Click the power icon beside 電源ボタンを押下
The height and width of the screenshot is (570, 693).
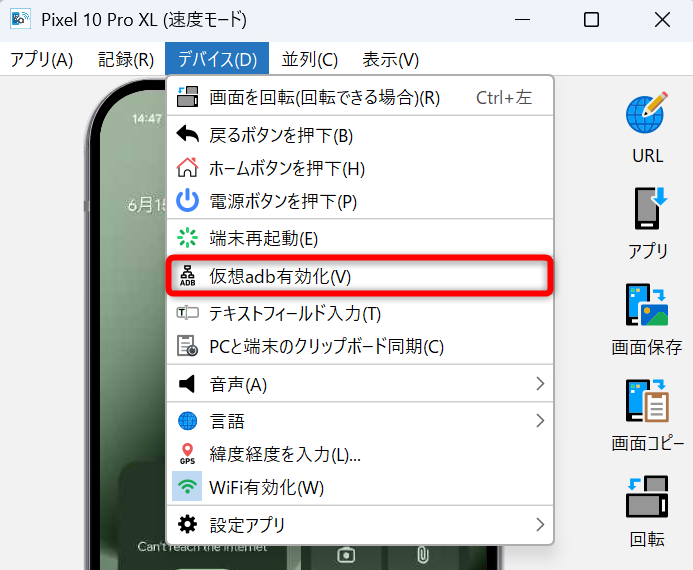[x=187, y=201]
